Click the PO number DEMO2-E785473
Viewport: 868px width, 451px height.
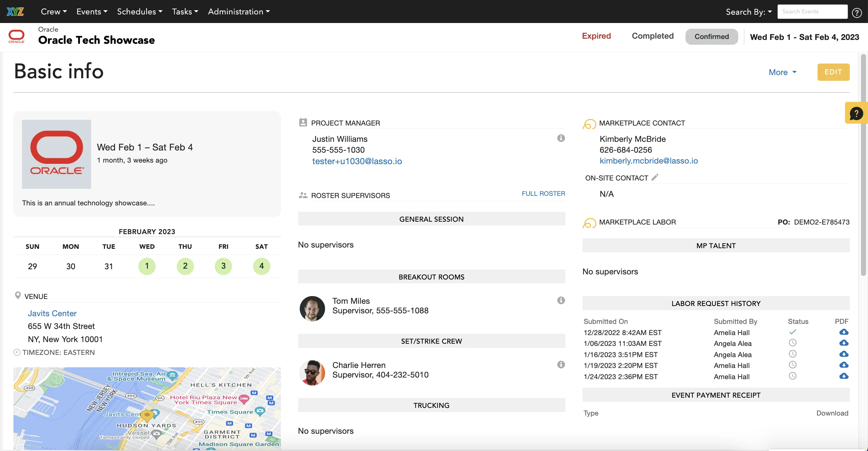point(821,222)
